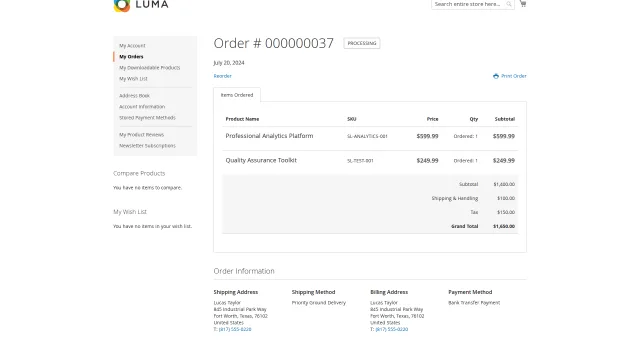The height and width of the screenshot is (360, 640).
Task: Click the Order Information heading
Action: 244,271
